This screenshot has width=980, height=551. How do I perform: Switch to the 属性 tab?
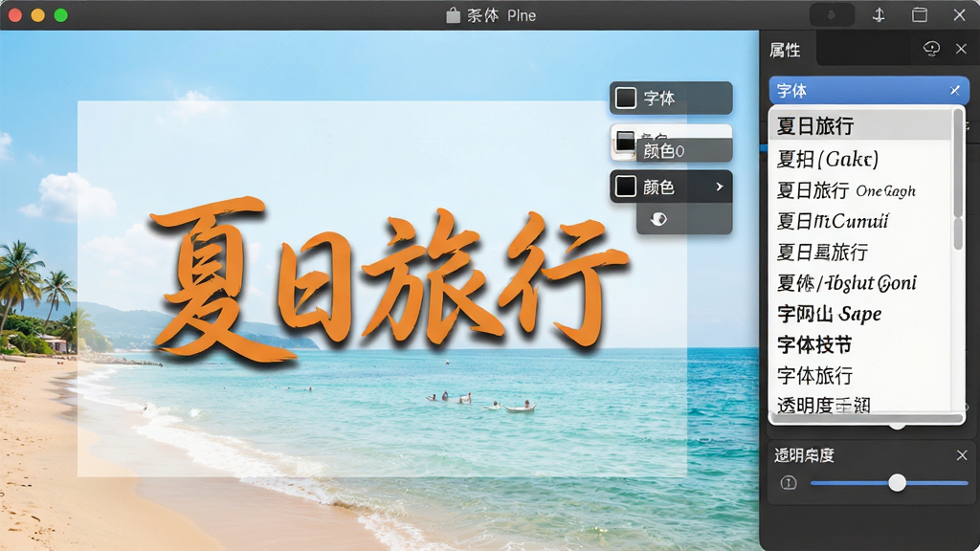(x=785, y=50)
